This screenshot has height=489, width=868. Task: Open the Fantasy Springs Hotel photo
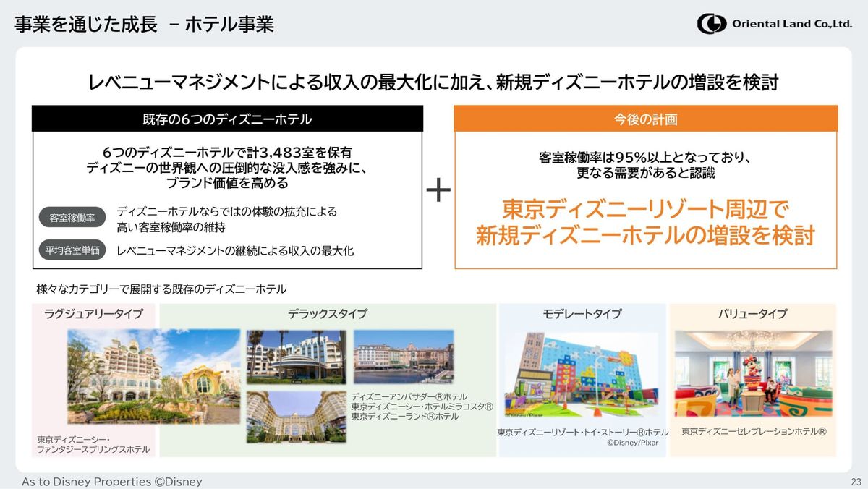point(153,376)
